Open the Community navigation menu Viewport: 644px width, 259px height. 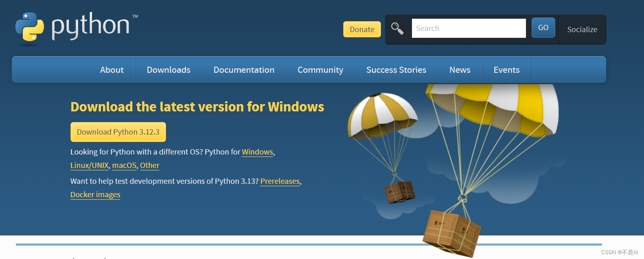(x=320, y=70)
